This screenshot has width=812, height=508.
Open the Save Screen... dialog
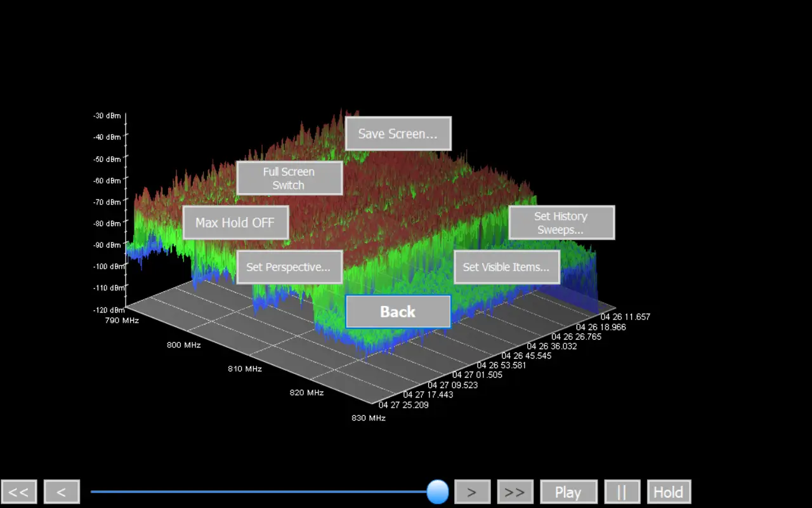pos(398,134)
